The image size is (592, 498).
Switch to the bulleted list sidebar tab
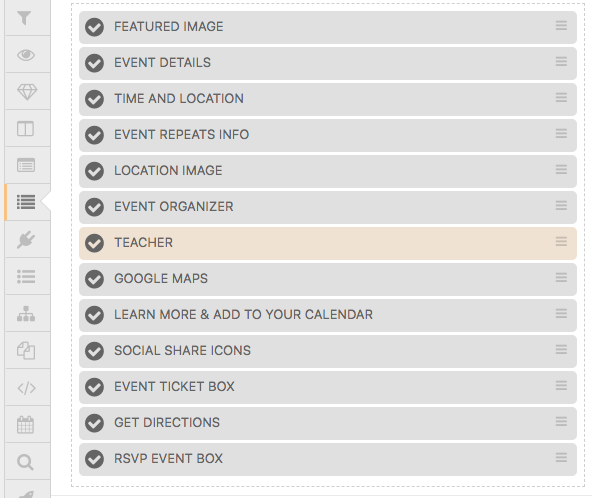click(26, 277)
